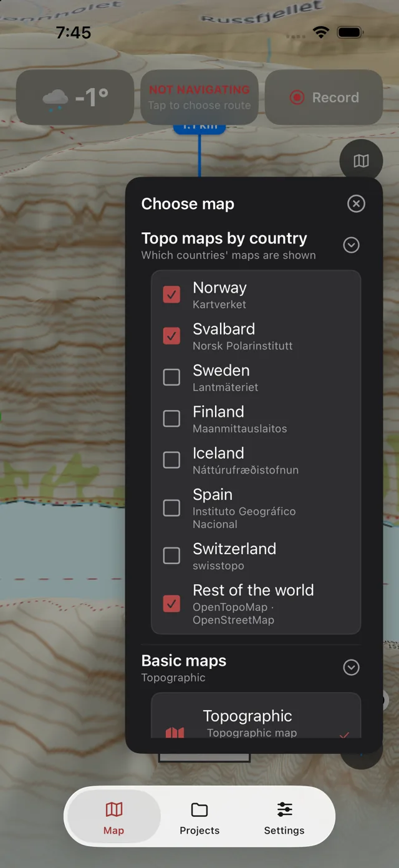
Task: Enable the Sweden checkbox
Action: coord(171,377)
